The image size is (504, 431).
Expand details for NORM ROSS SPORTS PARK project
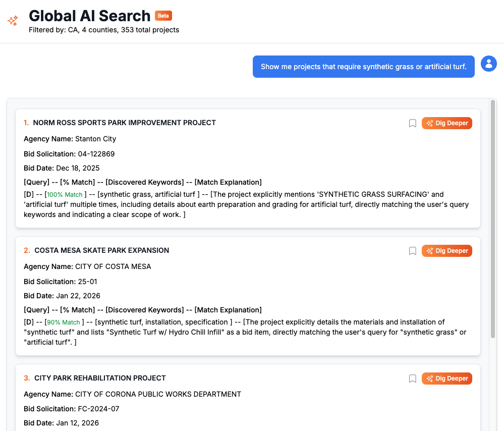(124, 123)
